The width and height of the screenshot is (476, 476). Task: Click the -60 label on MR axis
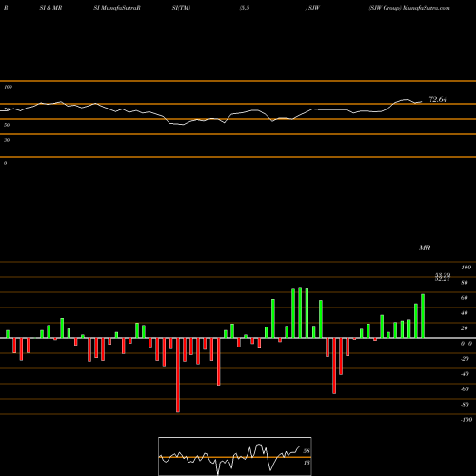coord(465,389)
